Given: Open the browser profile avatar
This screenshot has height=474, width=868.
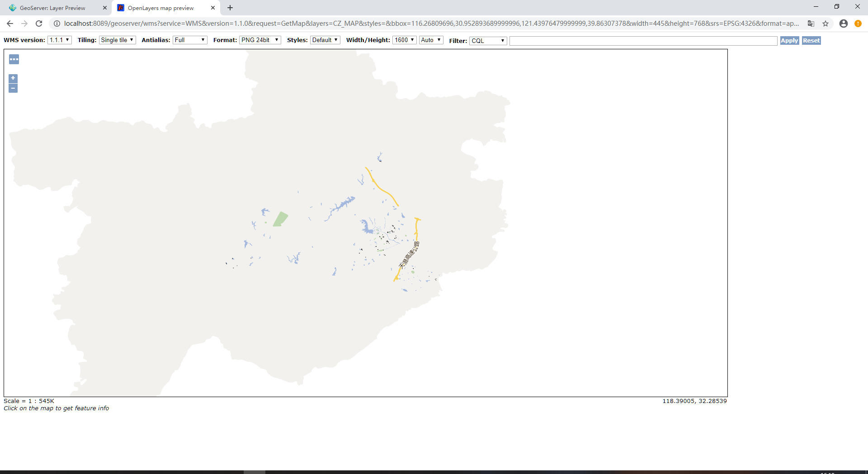Looking at the screenshot, I should [844, 24].
